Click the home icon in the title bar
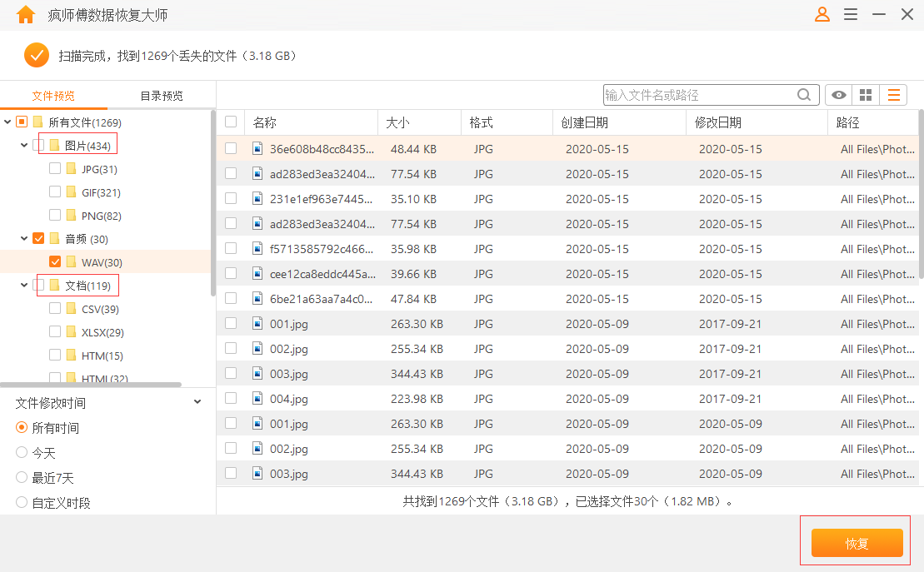 [25, 14]
